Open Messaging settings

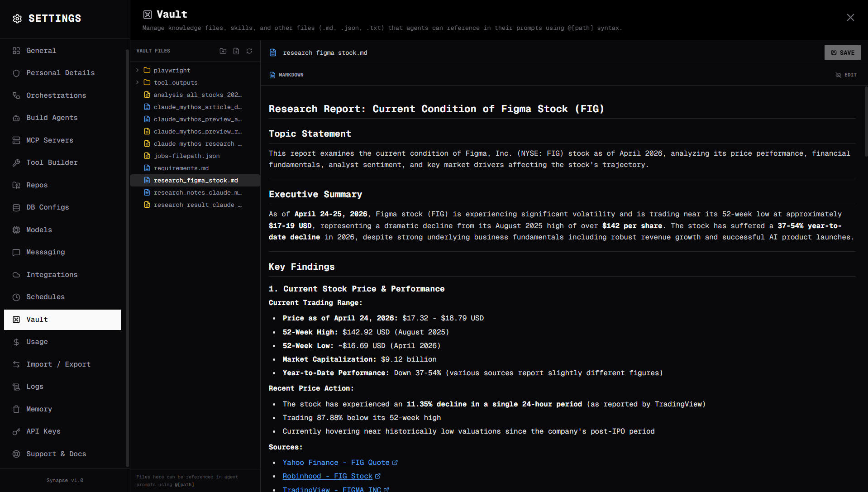point(62,252)
